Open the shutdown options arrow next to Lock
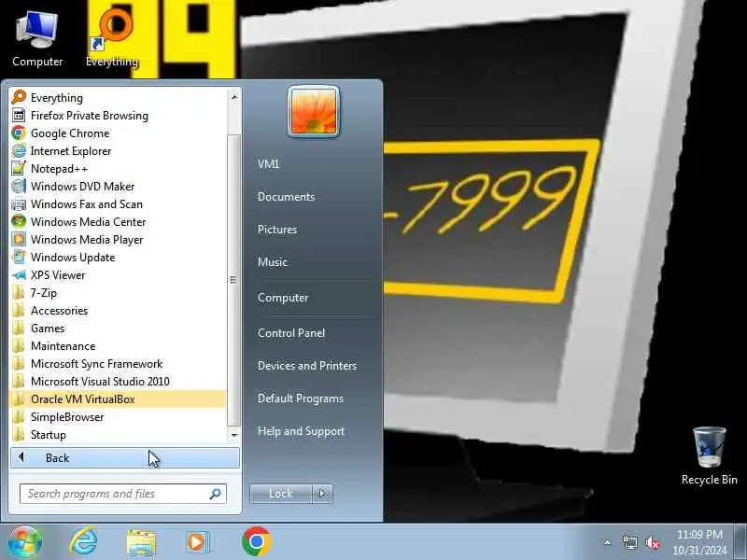Image resolution: width=747 pixels, height=560 pixels. click(322, 494)
